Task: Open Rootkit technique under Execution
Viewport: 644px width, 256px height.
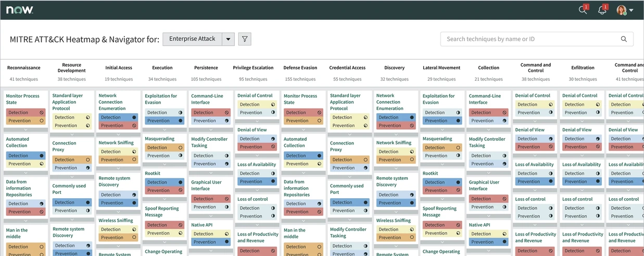Action: [x=153, y=174]
